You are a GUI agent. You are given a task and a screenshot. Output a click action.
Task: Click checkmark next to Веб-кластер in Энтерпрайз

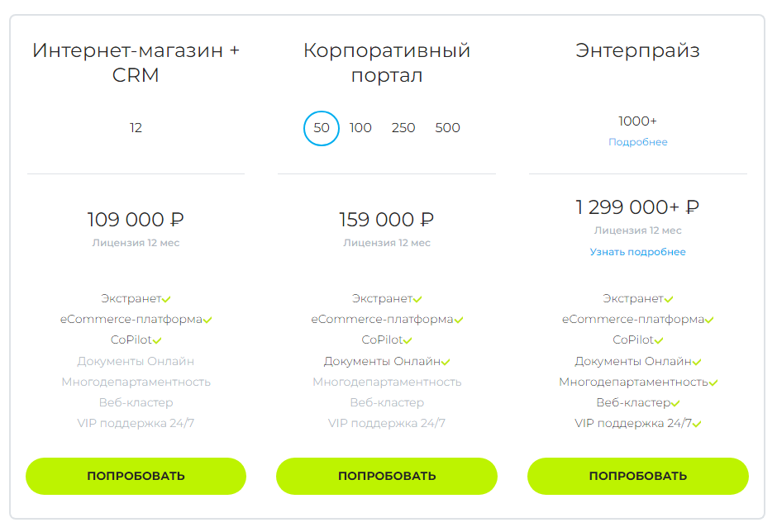point(675,403)
